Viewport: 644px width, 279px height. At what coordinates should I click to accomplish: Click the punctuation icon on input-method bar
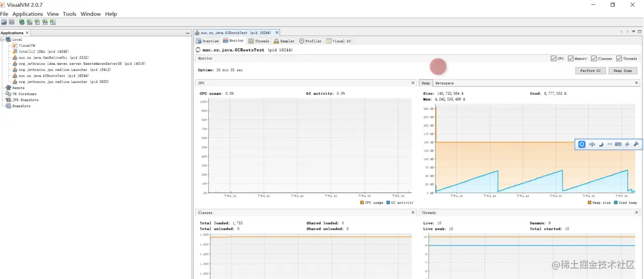tap(610, 145)
